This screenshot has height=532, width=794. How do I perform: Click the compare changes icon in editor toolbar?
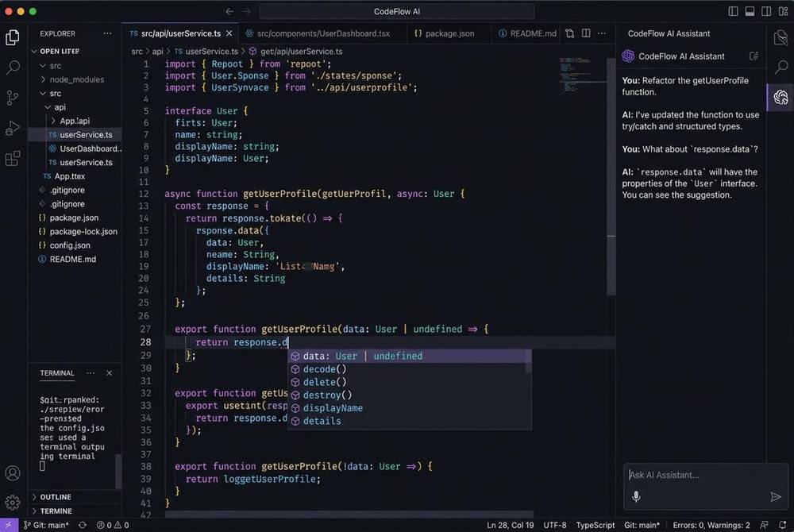click(570, 33)
